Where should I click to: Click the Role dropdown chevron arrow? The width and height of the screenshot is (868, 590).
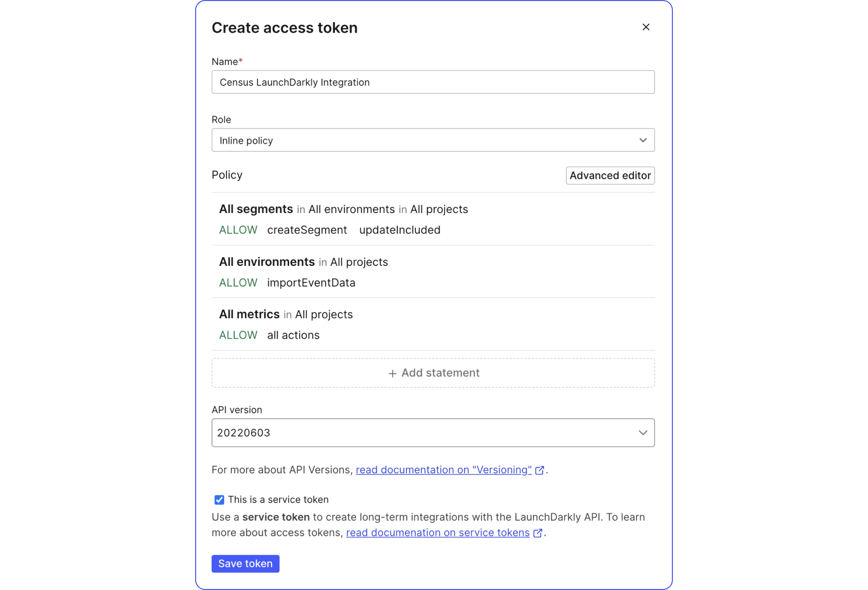pos(643,140)
